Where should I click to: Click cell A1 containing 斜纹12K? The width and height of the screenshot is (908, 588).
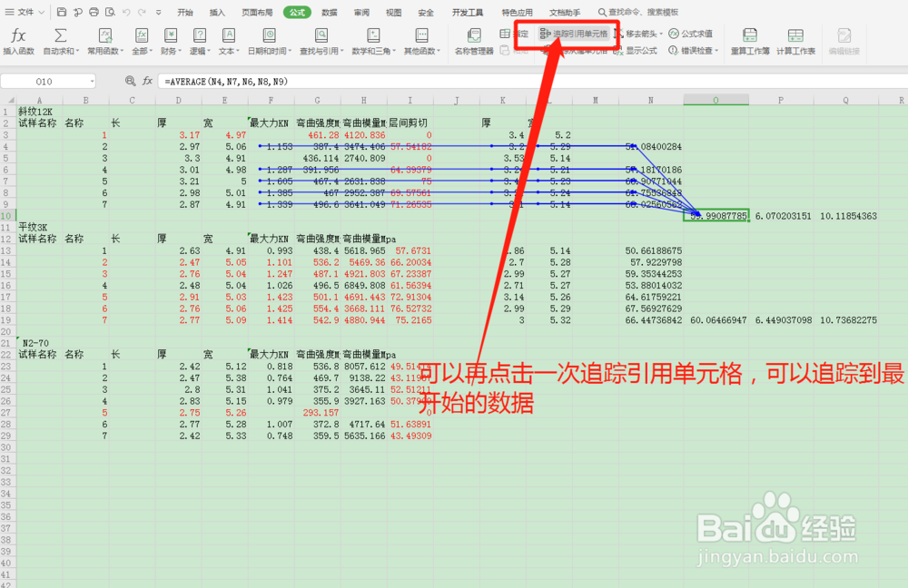point(39,112)
